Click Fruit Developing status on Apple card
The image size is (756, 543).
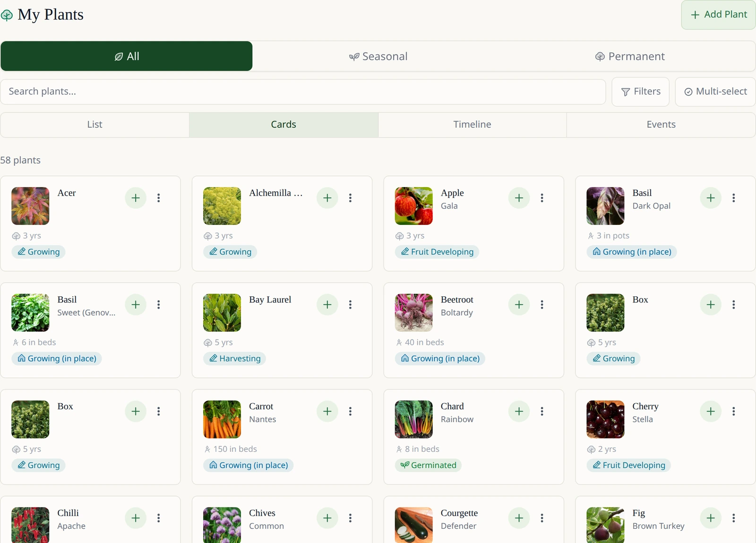click(437, 252)
